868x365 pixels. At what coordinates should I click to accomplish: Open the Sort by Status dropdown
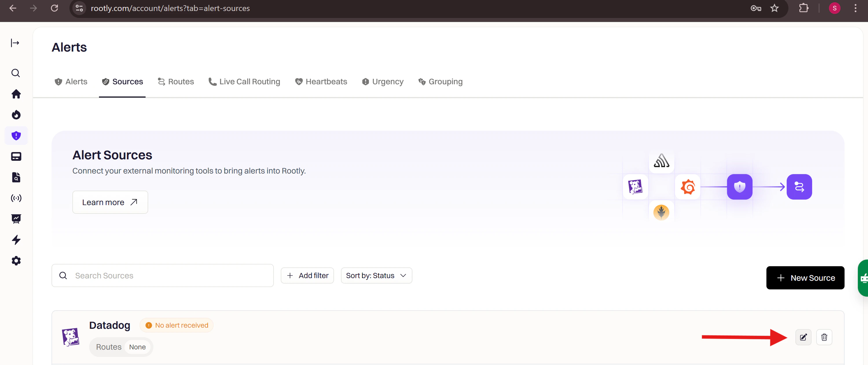point(376,275)
